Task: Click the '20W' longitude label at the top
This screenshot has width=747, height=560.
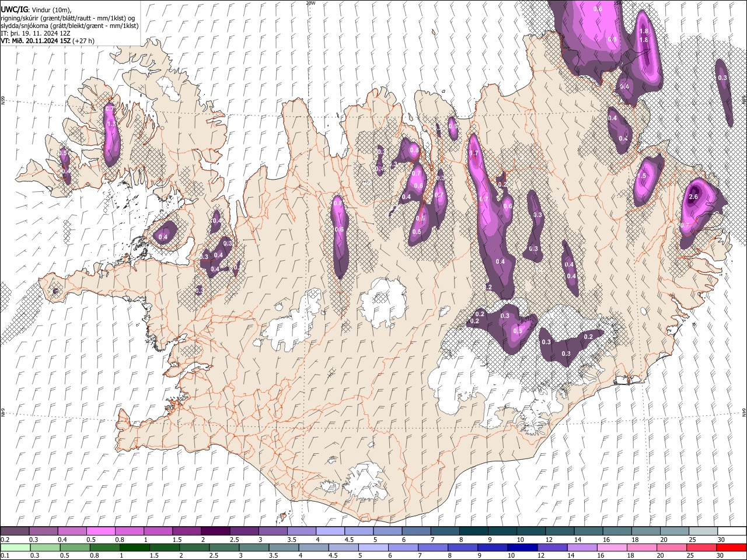Action: pyautogui.click(x=310, y=3)
